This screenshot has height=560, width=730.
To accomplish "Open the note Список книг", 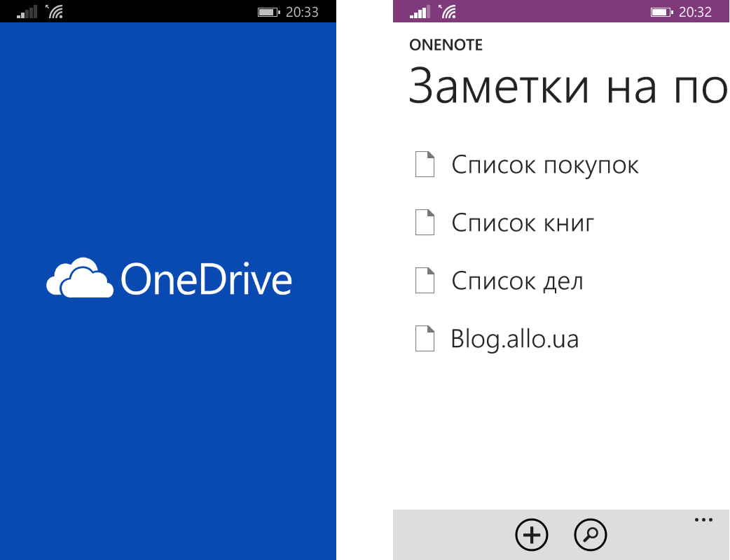I will pyautogui.click(x=523, y=223).
